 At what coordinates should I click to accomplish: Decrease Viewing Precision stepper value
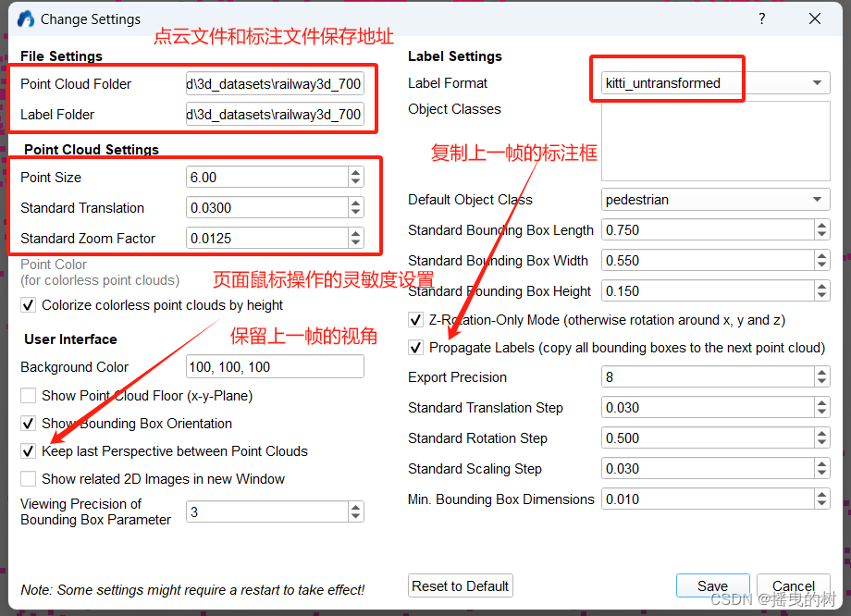(355, 517)
